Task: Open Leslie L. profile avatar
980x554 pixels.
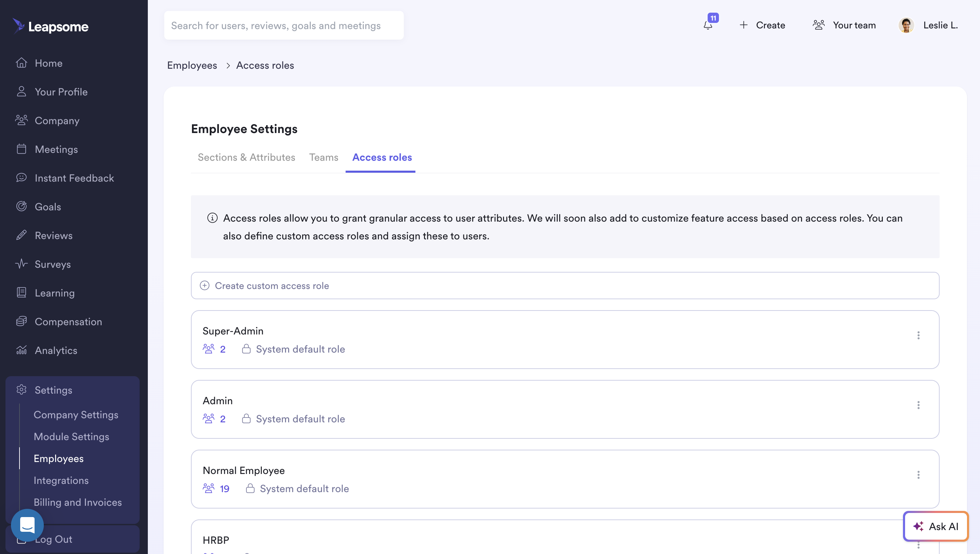Action: 906,26
